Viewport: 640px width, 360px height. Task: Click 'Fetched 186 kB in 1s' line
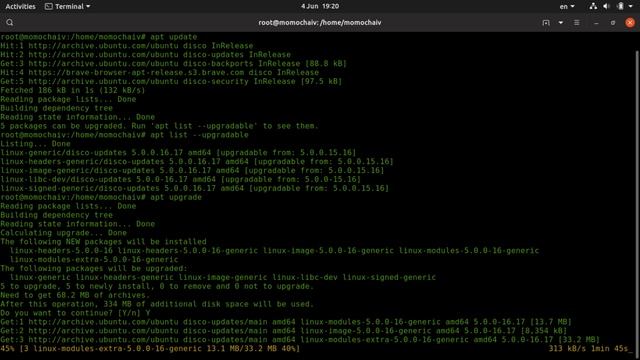(73, 90)
